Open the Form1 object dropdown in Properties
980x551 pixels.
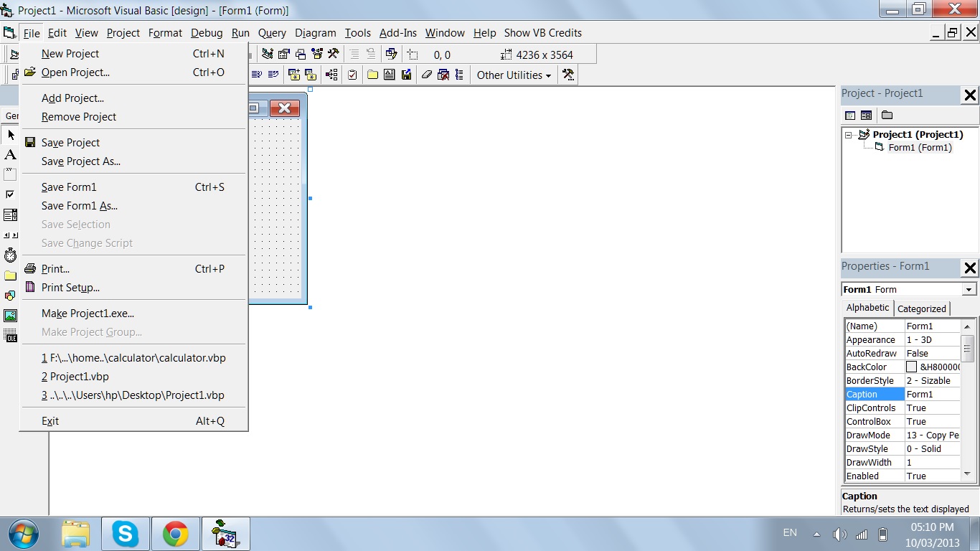coord(969,290)
